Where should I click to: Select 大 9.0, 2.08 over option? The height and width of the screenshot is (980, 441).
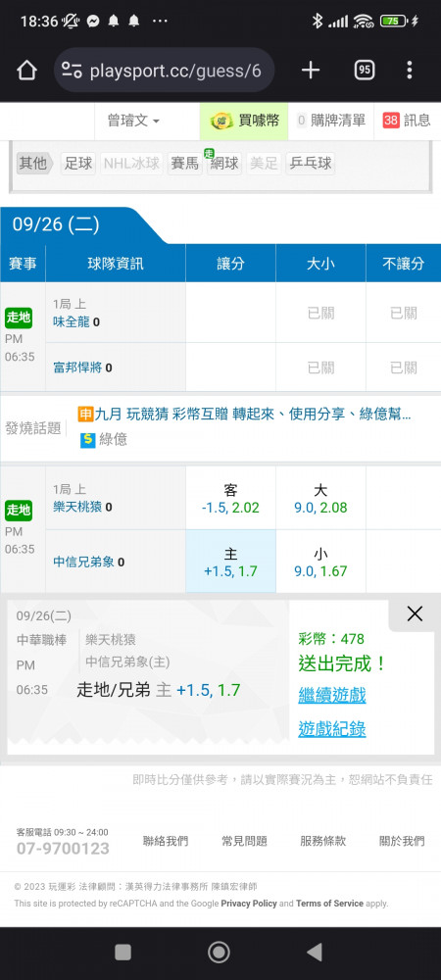[x=321, y=498]
